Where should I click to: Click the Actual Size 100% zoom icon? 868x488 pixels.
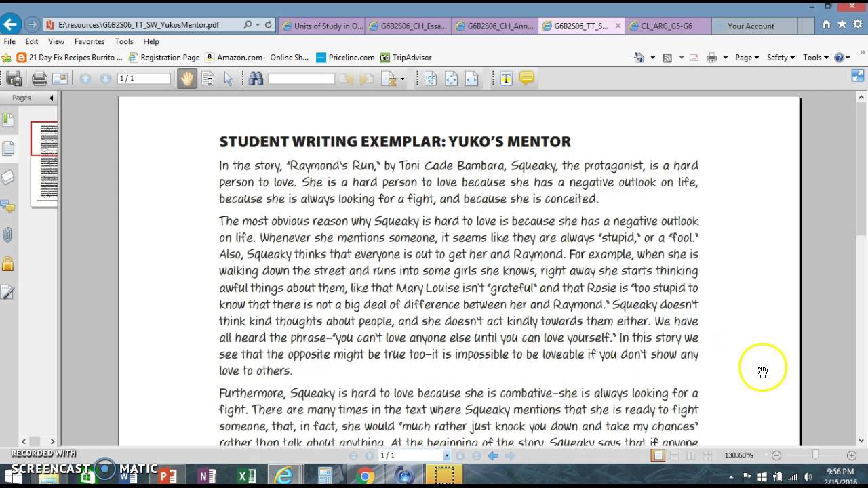point(431,79)
